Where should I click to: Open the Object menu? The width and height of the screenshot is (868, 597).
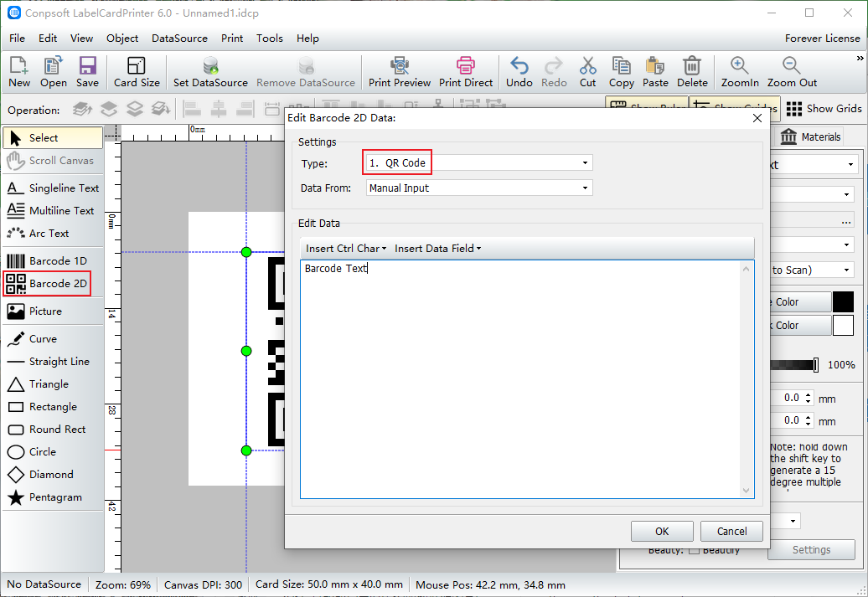tap(122, 39)
